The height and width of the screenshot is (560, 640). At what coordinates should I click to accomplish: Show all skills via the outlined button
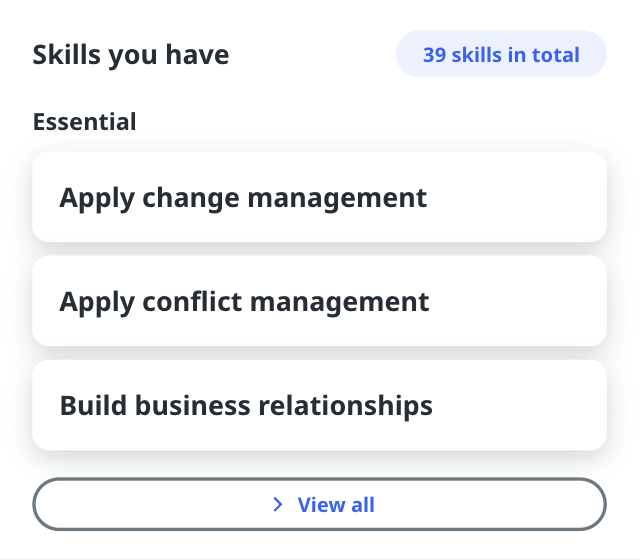coord(320,505)
